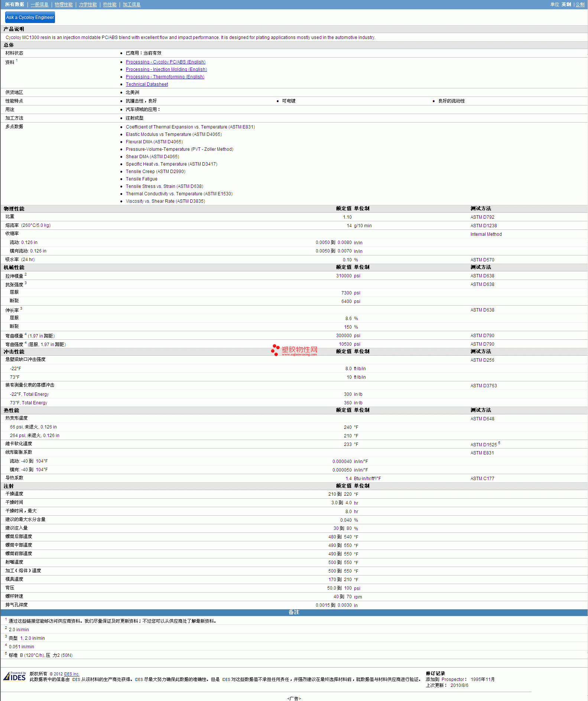
Task: Switch units to 公制
Action: pos(580,4)
